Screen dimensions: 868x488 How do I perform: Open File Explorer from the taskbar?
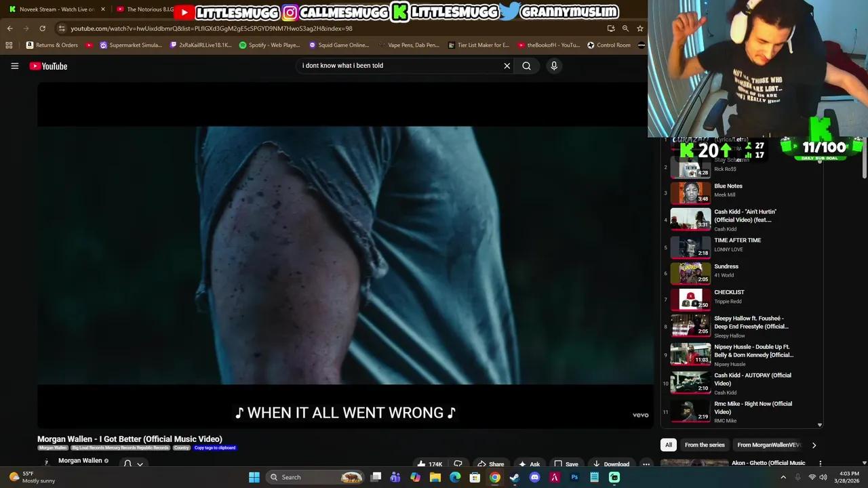[x=435, y=477]
